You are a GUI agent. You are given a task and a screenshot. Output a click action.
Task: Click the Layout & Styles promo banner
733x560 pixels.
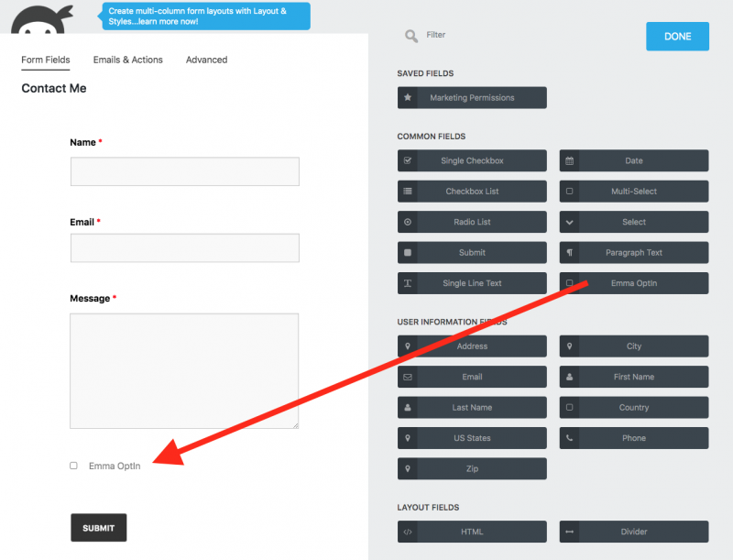click(x=204, y=16)
